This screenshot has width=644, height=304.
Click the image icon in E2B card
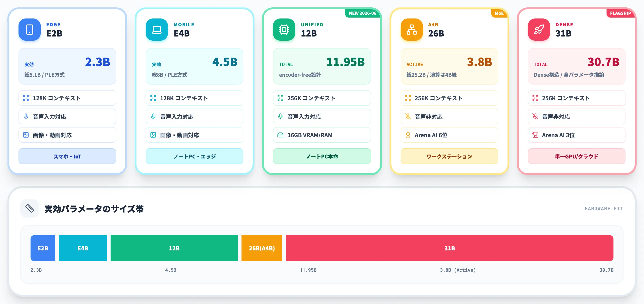[26, 135]
